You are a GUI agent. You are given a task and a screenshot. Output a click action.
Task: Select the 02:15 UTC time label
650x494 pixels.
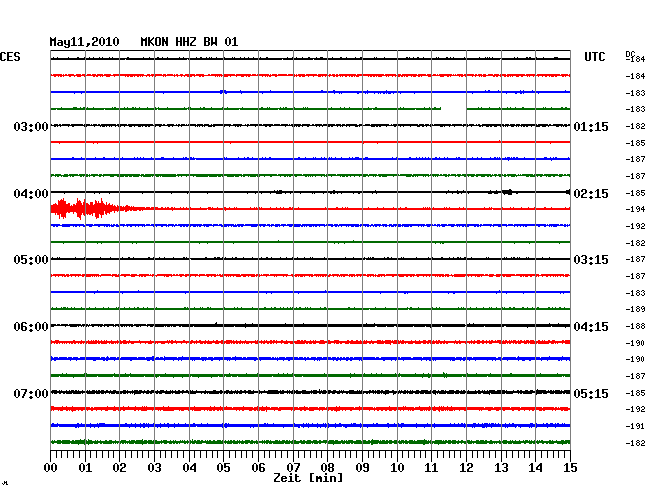[591, 194]
